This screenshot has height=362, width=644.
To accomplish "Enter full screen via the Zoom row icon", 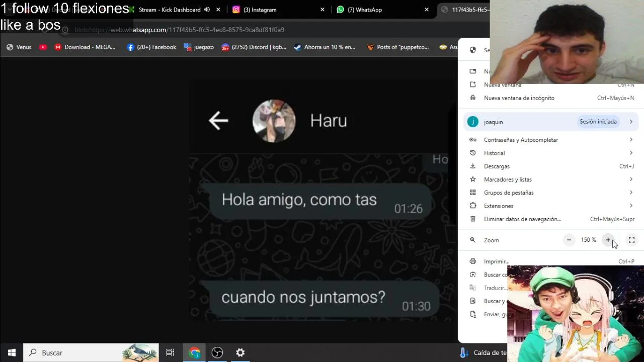I will coord(632,240).
